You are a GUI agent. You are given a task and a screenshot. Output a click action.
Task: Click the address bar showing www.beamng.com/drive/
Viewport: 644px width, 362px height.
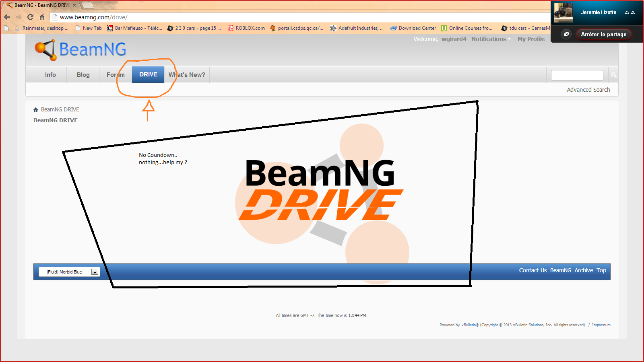coord(300,17)
